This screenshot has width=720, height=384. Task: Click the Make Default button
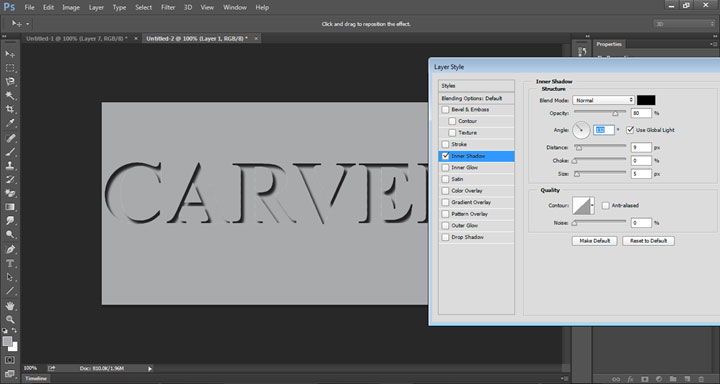point(594,241)
